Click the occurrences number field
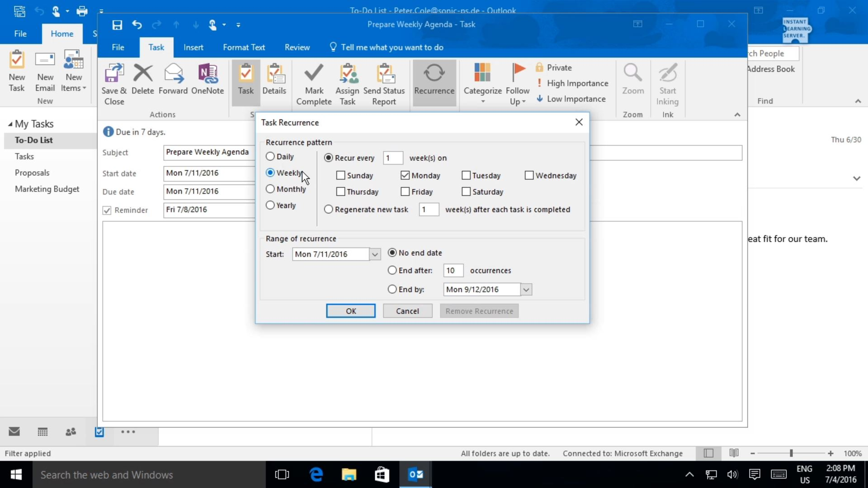Screen dimensions: 868x488 (x=453, y=270)
